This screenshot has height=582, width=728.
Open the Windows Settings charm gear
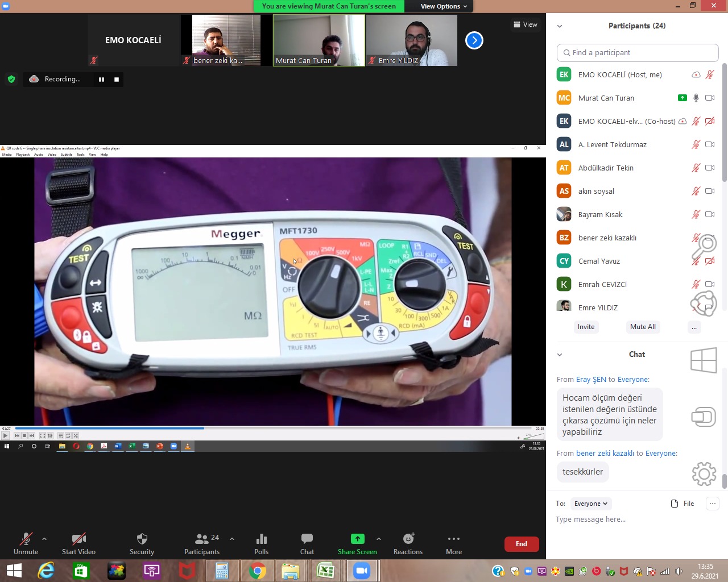704,473
